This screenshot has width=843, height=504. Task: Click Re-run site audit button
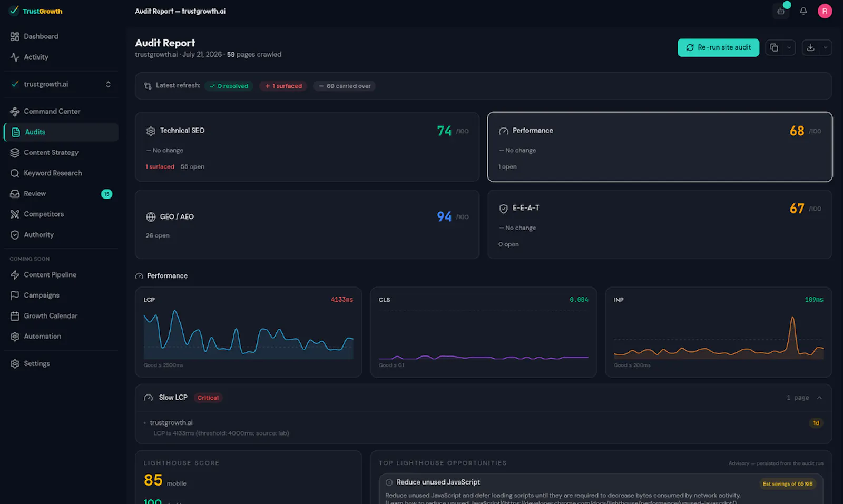(x=718, y=47)
